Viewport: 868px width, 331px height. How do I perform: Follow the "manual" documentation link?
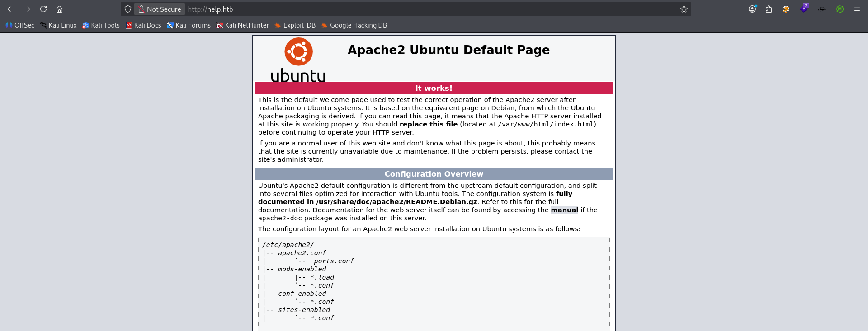pyautogui.click(x=564, y=210)
